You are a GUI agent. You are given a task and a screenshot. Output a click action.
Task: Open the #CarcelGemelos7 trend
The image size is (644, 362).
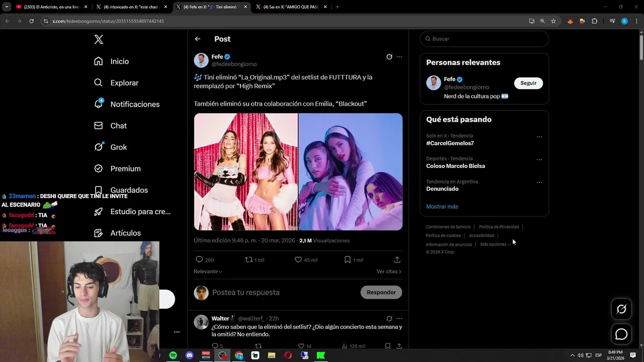click(x=450, y=143)
